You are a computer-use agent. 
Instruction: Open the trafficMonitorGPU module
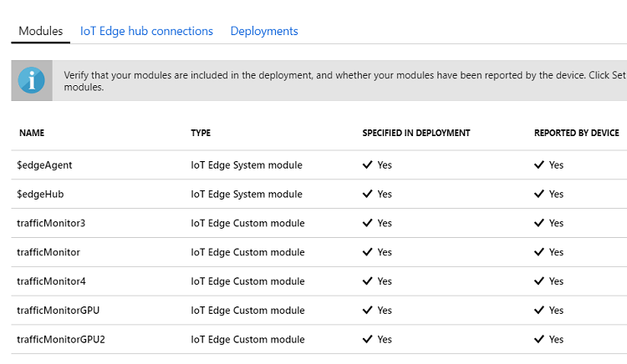pos(58,311)
